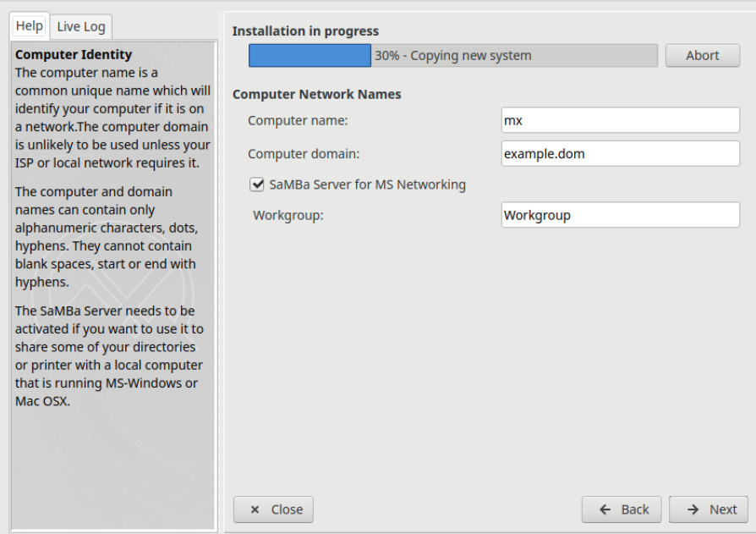
Task: Close the installer window
Action: (273, 509)
